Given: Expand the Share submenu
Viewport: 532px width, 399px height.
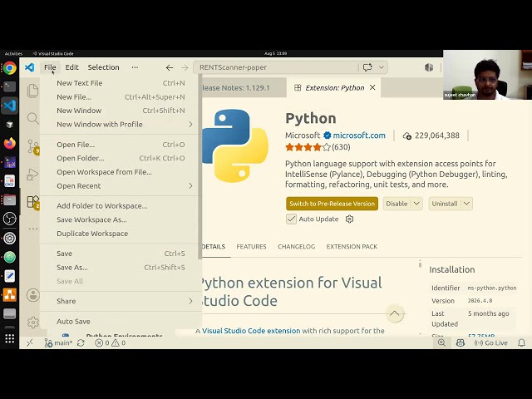Looking at the screenshot, I should point(121,301).
